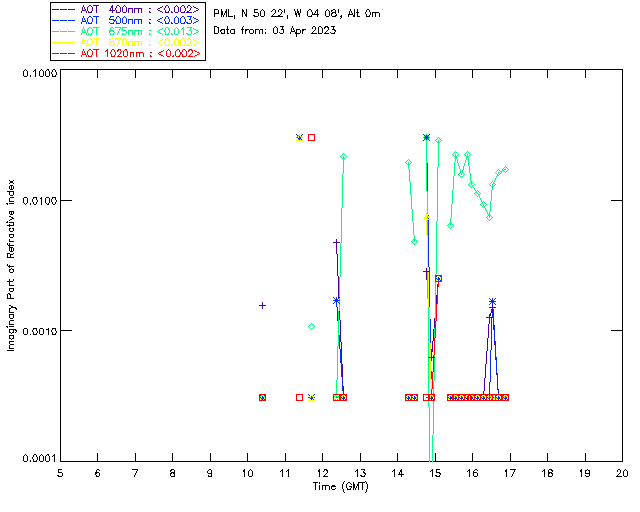Image resolution: width=640 pixels, height=512 pixels.
Task: Click the y-axis tick label 0.0001
Action: pyautogui.click(x=40, y=459)
